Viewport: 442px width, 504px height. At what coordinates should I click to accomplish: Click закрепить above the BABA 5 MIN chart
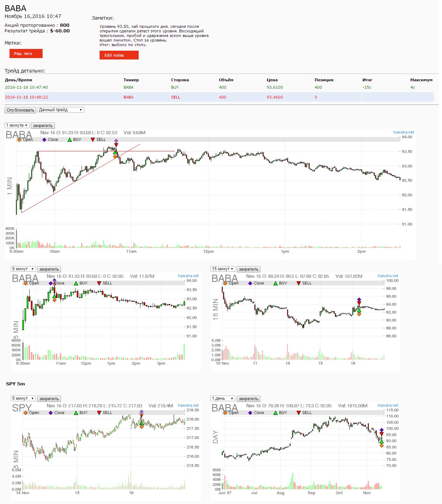tap(49, 269)
